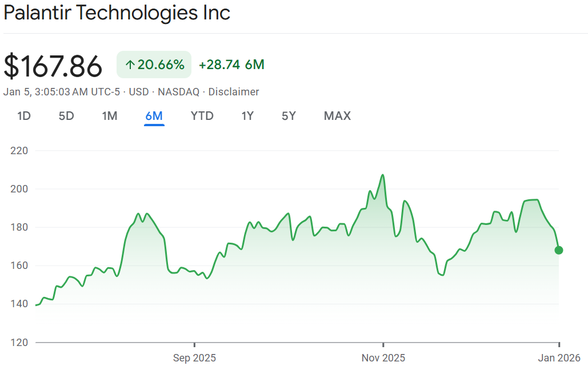Show the MAX price history
Image resolution: width=588 pixels, height=374 pixels.
337,116
